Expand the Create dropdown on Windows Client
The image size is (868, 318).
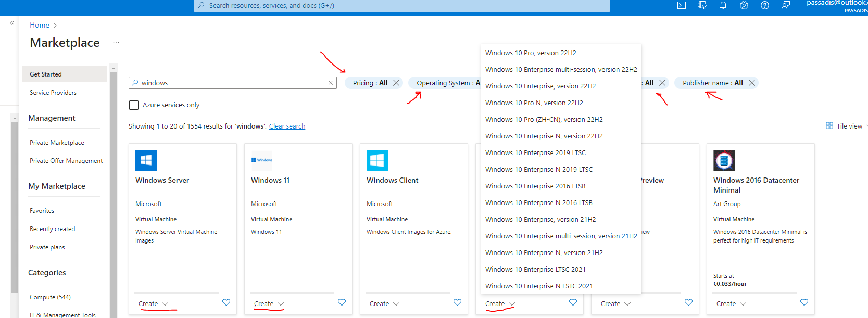pos(385,304)
